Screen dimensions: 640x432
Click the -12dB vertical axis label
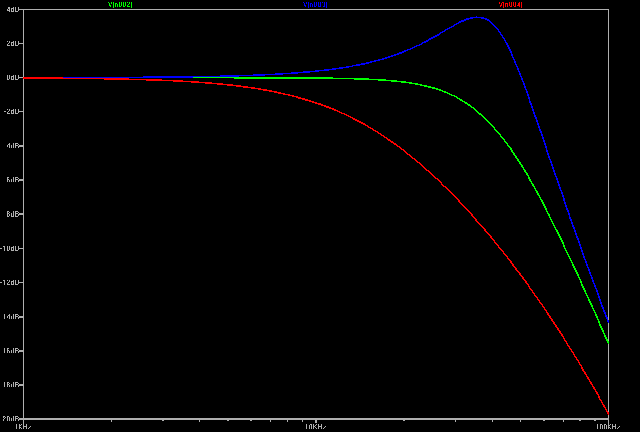pos(12,282)
